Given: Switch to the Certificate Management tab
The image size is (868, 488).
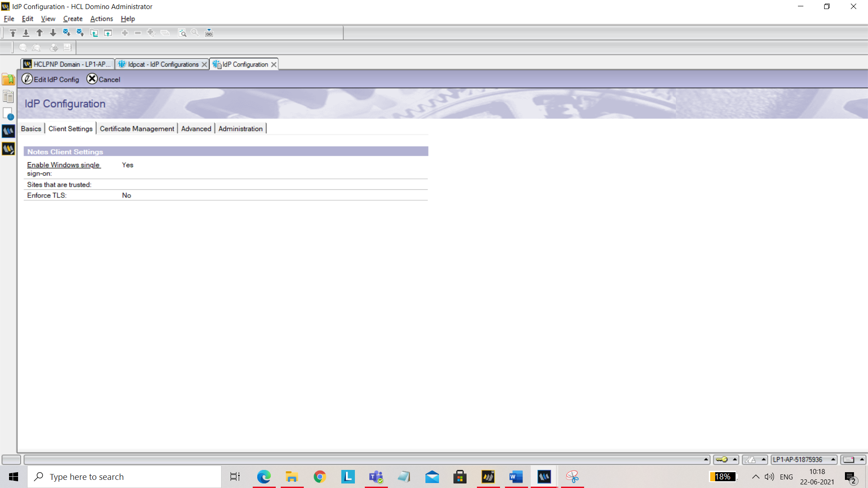Looking at the screenshot, I should (137, 129).
